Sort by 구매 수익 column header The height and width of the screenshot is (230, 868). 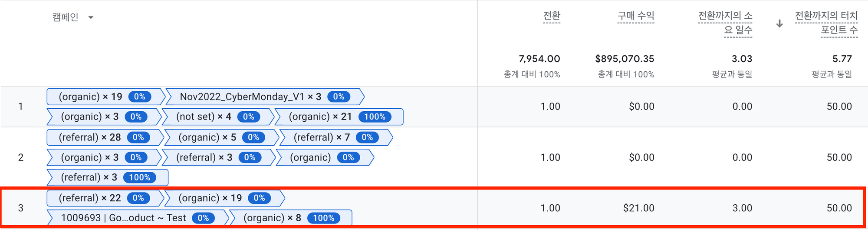pos(636,16)
